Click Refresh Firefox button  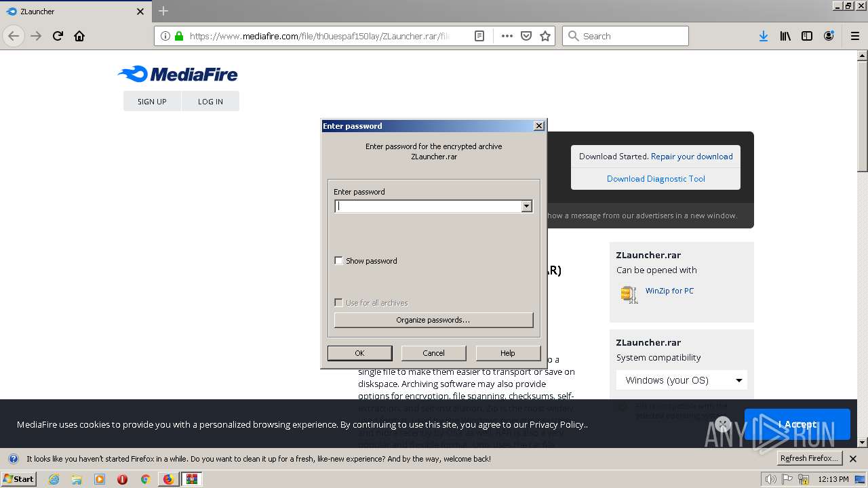pyautogui.click(x=809, y=459)
